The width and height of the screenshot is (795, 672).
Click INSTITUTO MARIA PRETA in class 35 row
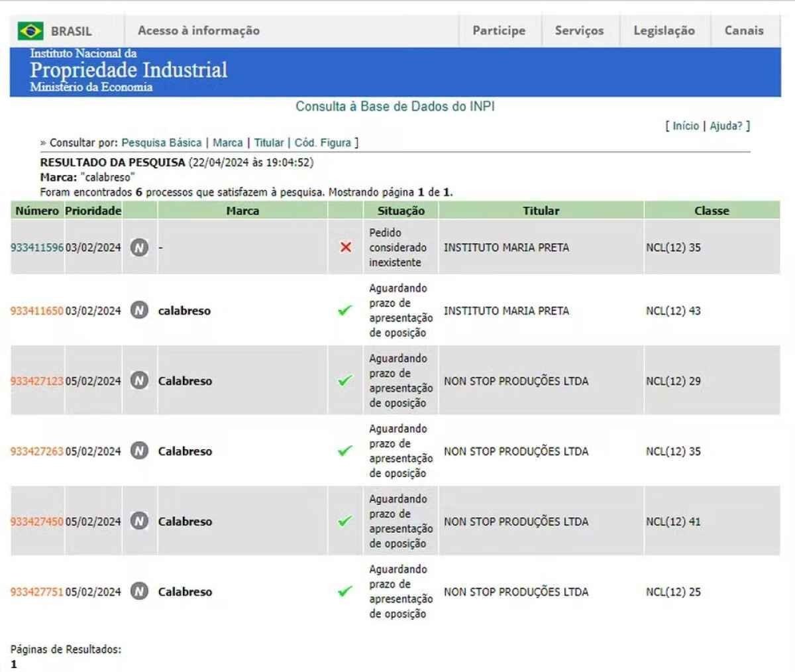(x=506, y=247)
